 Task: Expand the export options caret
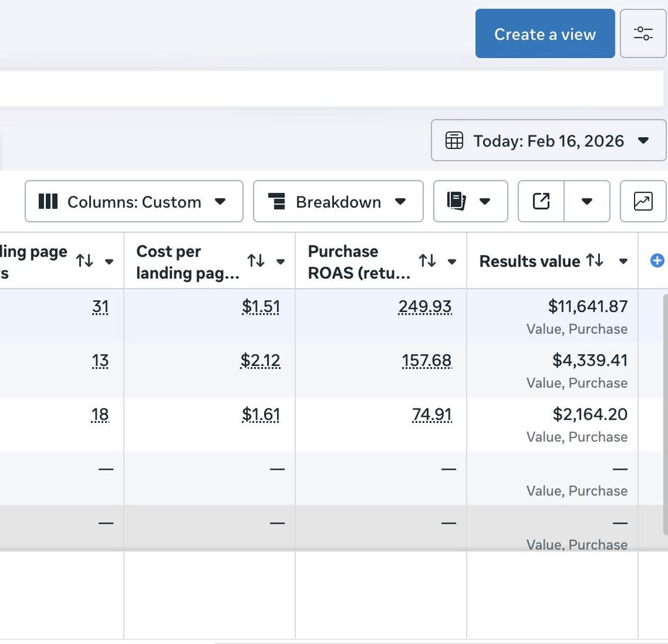587,201
